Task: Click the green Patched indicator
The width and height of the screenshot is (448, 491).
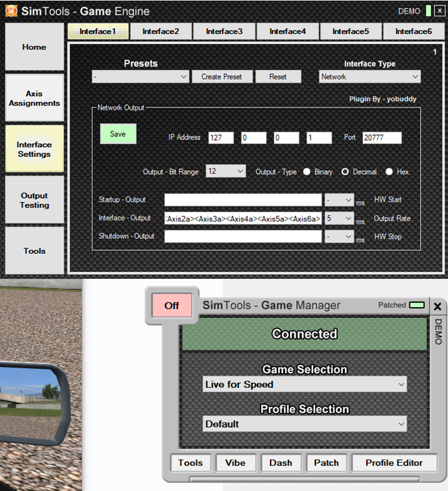Action: (x=417, y=305)
